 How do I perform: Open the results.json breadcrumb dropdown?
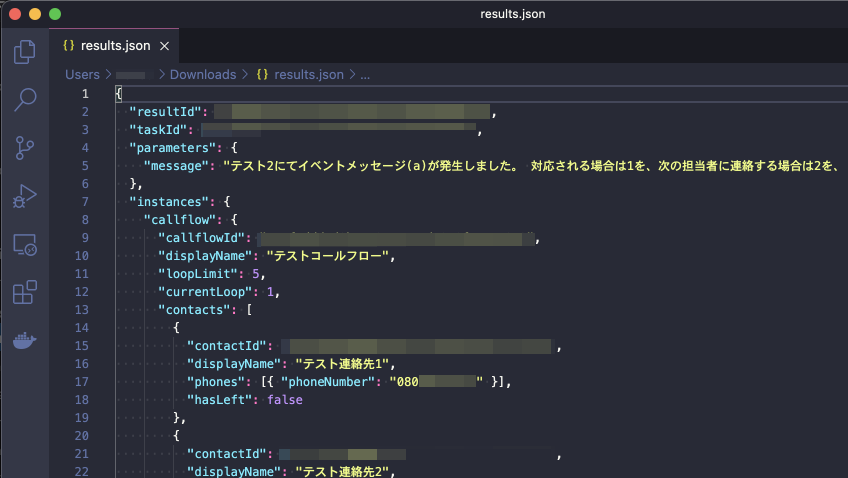click(308, 74)
